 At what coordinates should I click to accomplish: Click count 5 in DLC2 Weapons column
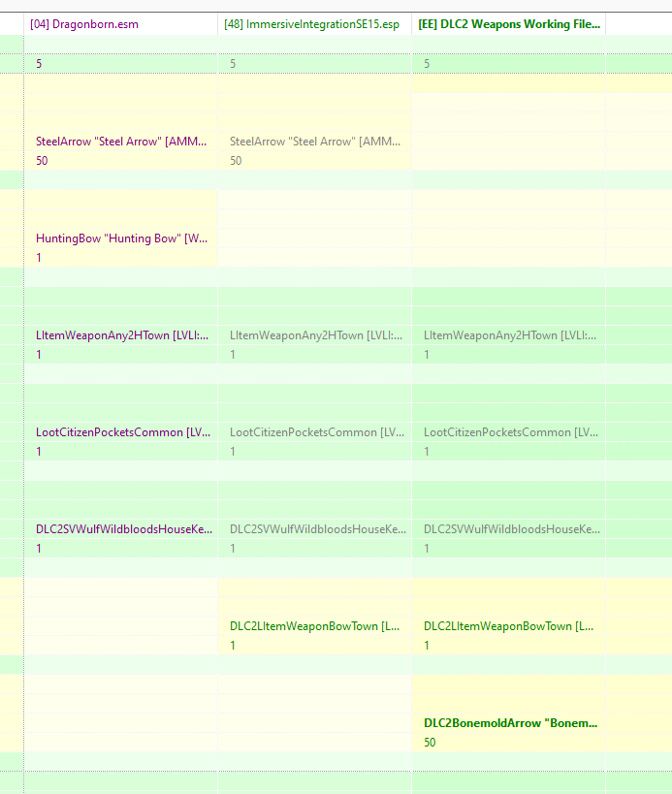click(427, 64)
